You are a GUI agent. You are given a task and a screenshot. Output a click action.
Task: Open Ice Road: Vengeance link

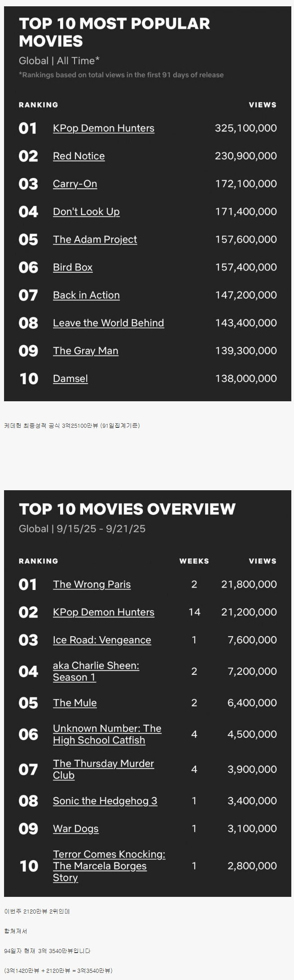click(x=102, y=640)
